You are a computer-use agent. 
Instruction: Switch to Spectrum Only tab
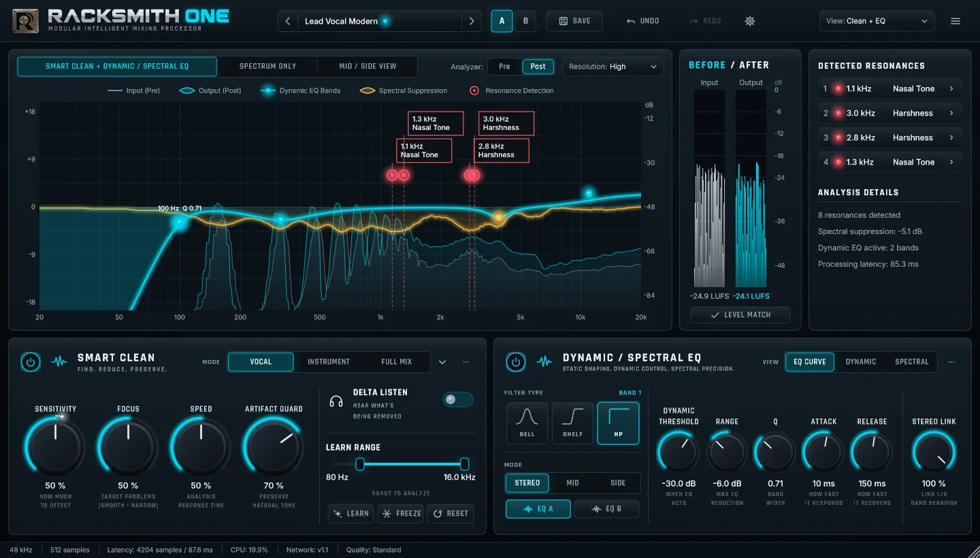[x=267, y=67]
